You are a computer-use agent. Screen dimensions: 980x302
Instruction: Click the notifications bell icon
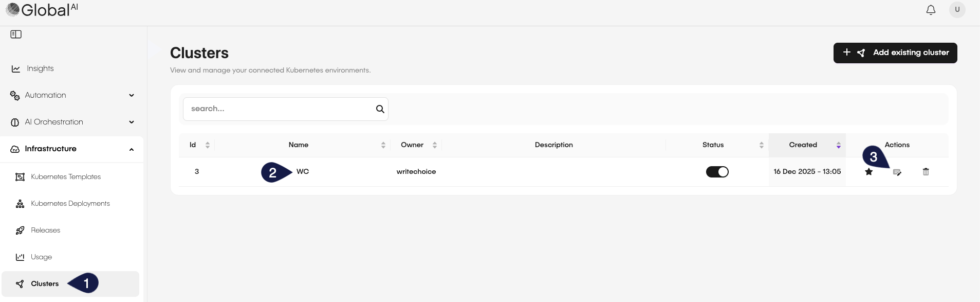[931, 10]
